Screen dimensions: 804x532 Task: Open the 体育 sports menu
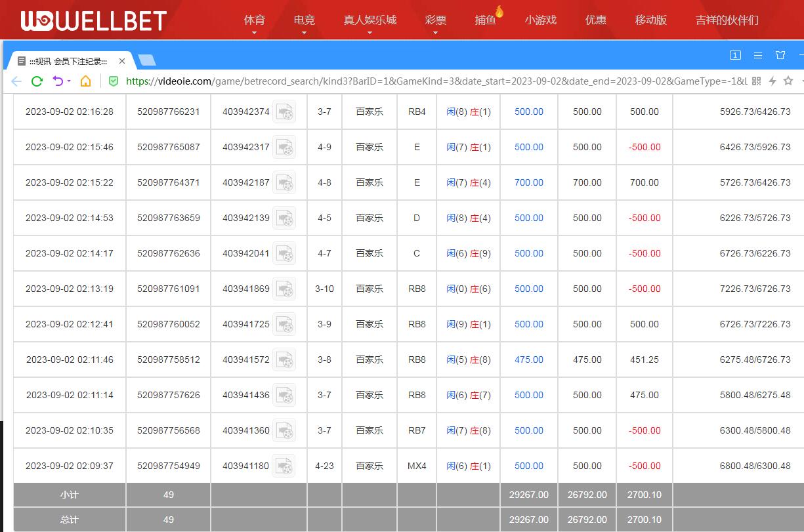point(255,20)
